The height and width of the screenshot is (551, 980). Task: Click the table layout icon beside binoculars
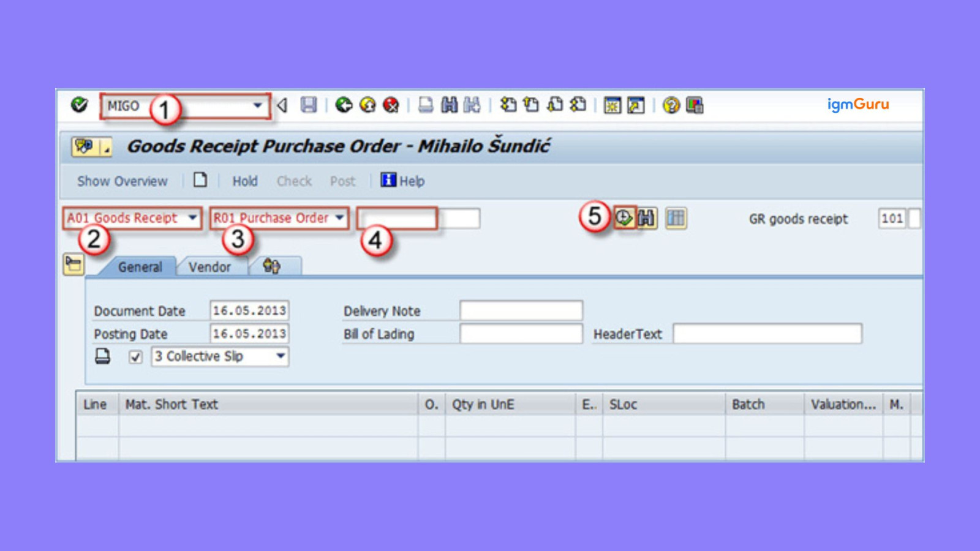click(x=676, y=218)
